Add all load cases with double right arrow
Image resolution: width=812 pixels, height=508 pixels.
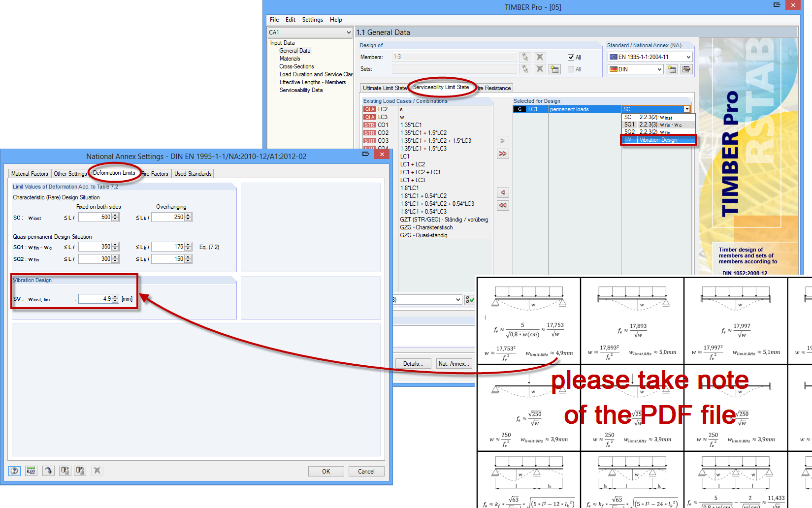503,154
